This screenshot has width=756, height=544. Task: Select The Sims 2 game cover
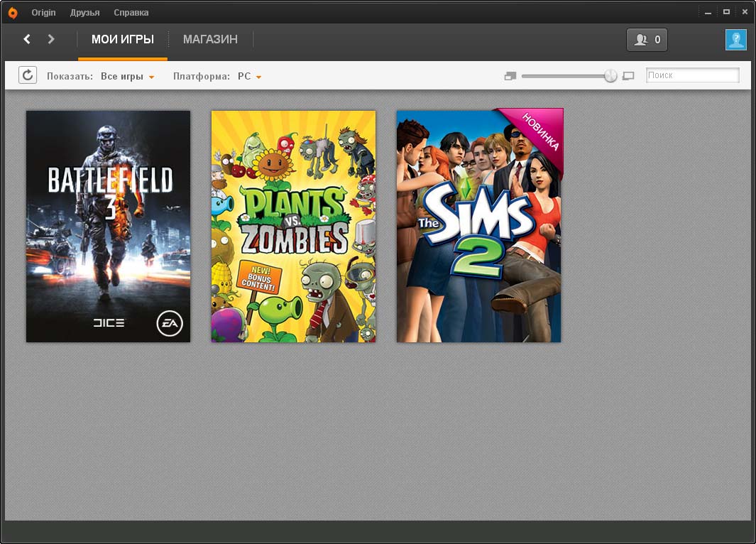pyautogui.click(x=479, y=226)
